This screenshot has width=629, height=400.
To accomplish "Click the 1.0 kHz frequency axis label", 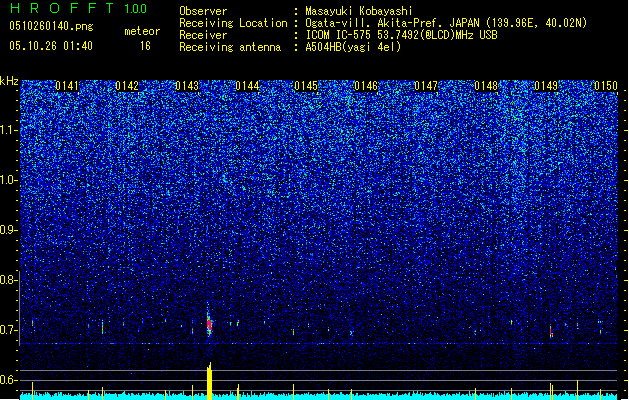I will 8,180.
